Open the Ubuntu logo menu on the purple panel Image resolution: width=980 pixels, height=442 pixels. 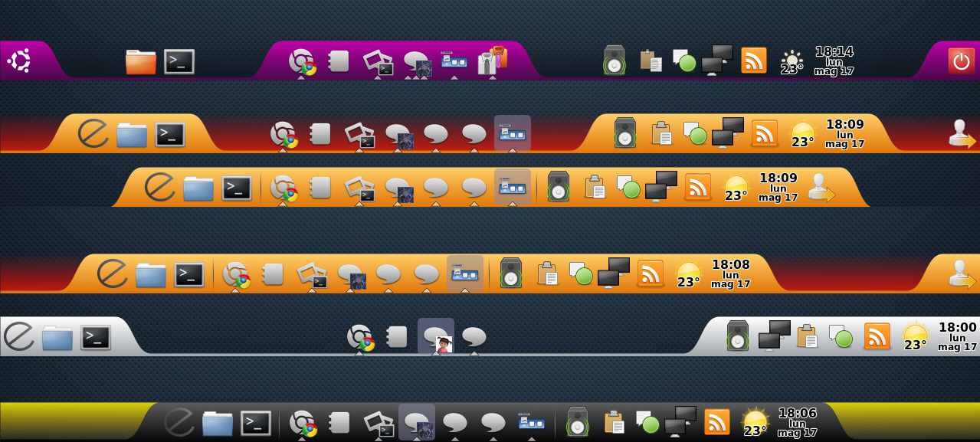19,61
